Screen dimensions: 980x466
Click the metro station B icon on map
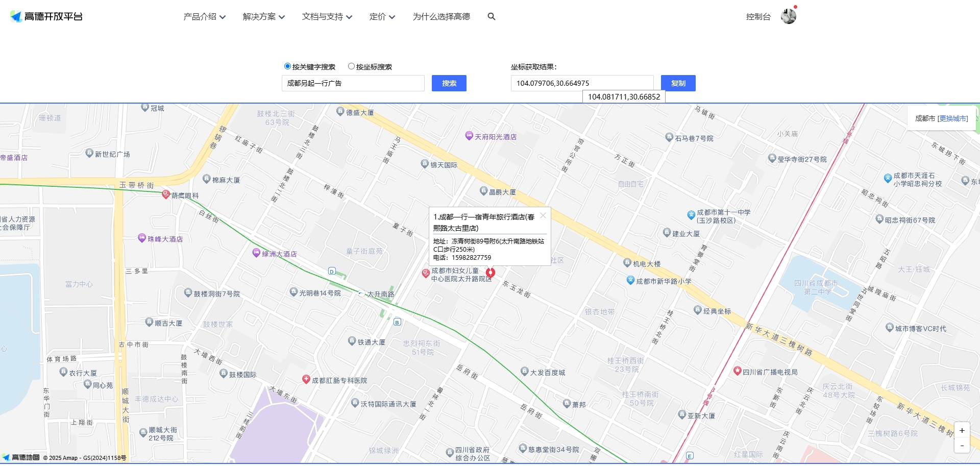click(398, 322)
